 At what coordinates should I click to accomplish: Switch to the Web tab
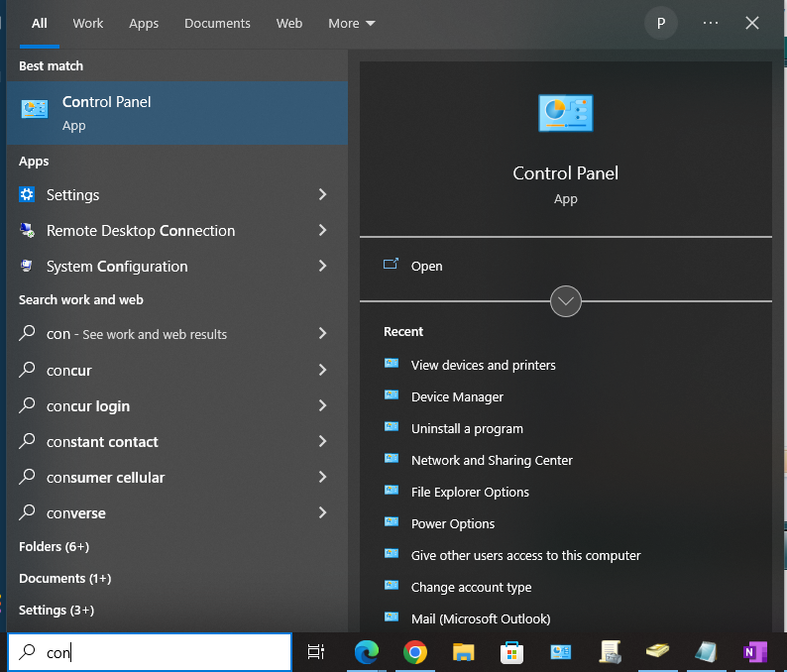click(x=289, y=24)
